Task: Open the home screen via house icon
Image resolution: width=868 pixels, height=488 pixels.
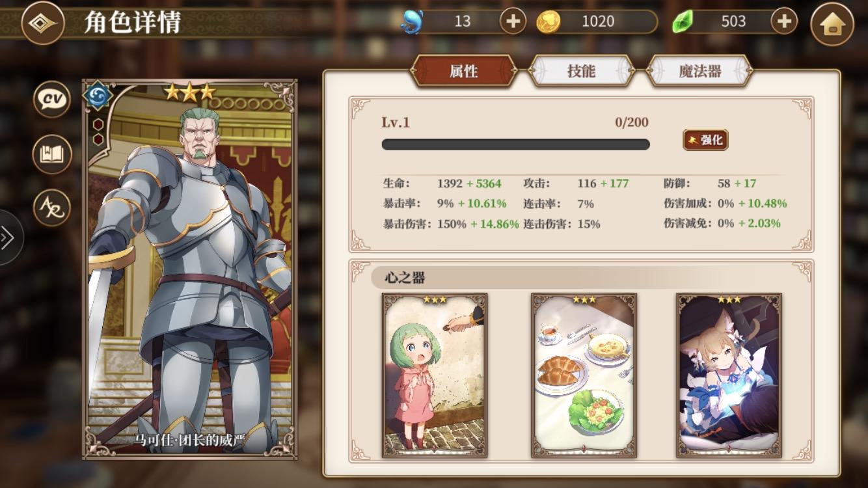Action: point(832,24)
